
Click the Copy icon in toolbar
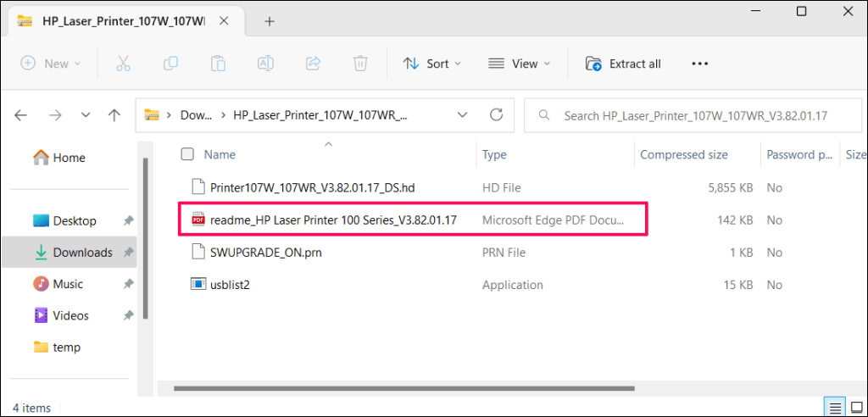(170, 64)
